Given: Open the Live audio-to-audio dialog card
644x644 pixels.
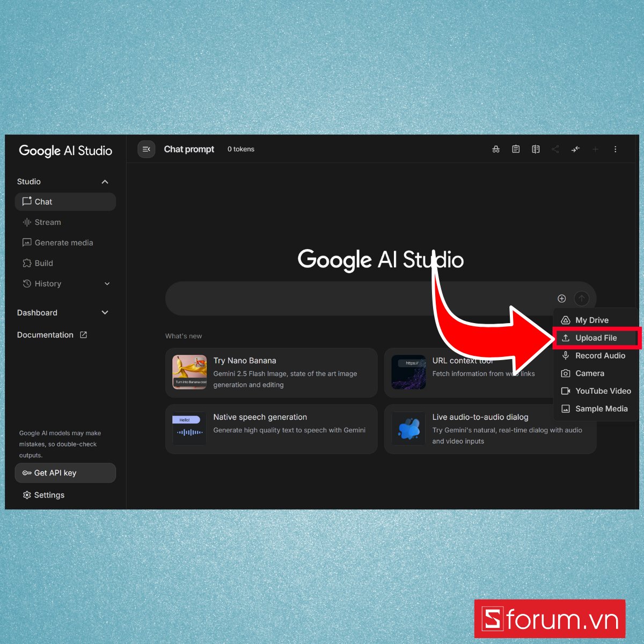Looking at the screenshot, I should (x=491, y=429).
